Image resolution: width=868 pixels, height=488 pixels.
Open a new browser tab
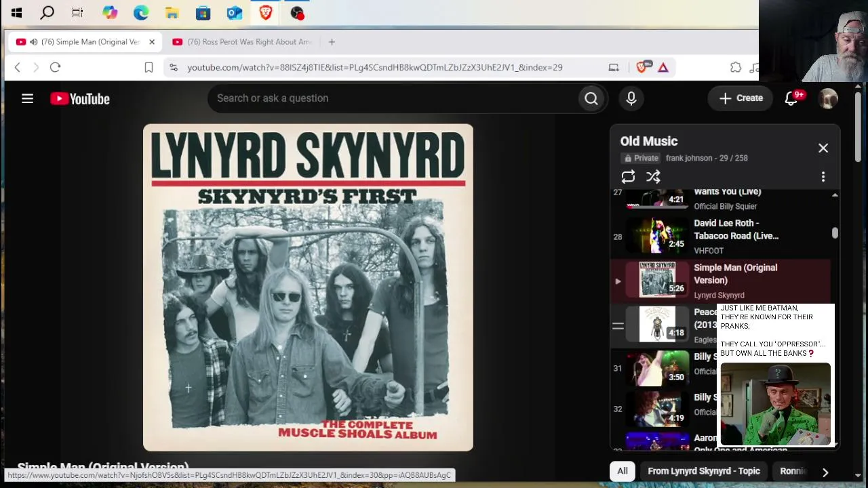point(332,42)
